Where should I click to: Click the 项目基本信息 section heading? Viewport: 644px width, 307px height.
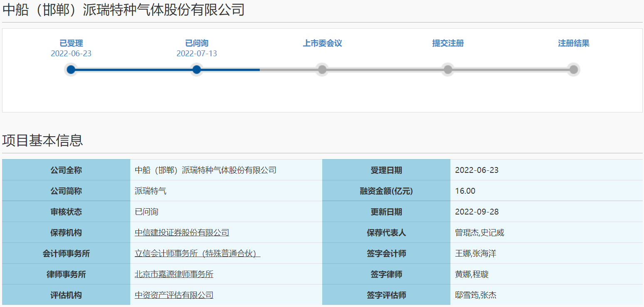click(x=42, y=140)
